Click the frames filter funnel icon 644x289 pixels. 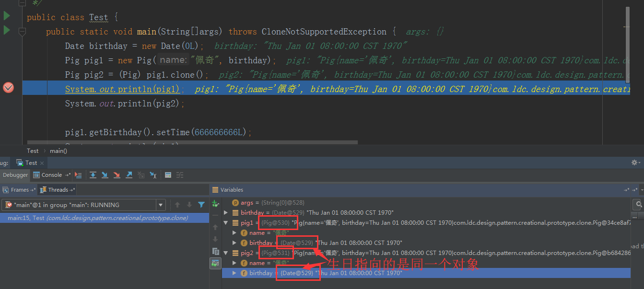pos(201,205)
